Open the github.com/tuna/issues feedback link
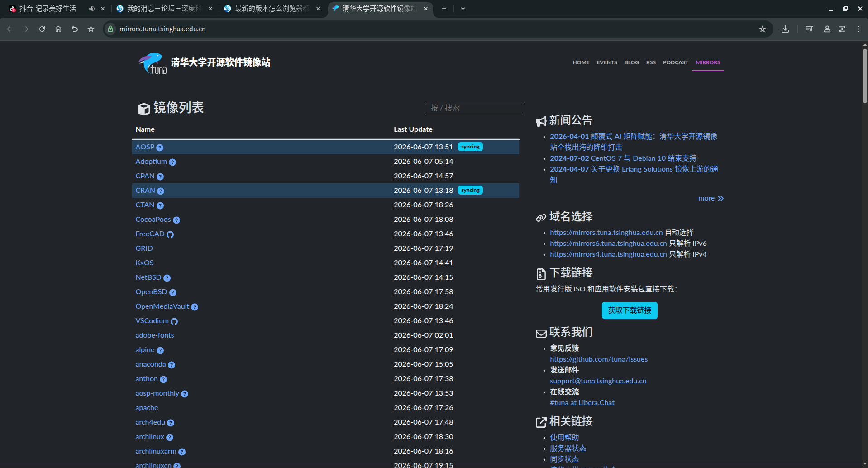The image size is (868, 468). pos(599,359)
